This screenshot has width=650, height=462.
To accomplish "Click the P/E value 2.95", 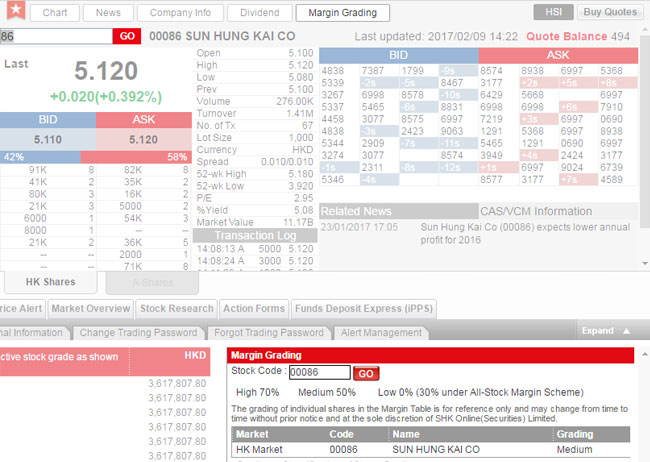I will [x=304, y=198].
